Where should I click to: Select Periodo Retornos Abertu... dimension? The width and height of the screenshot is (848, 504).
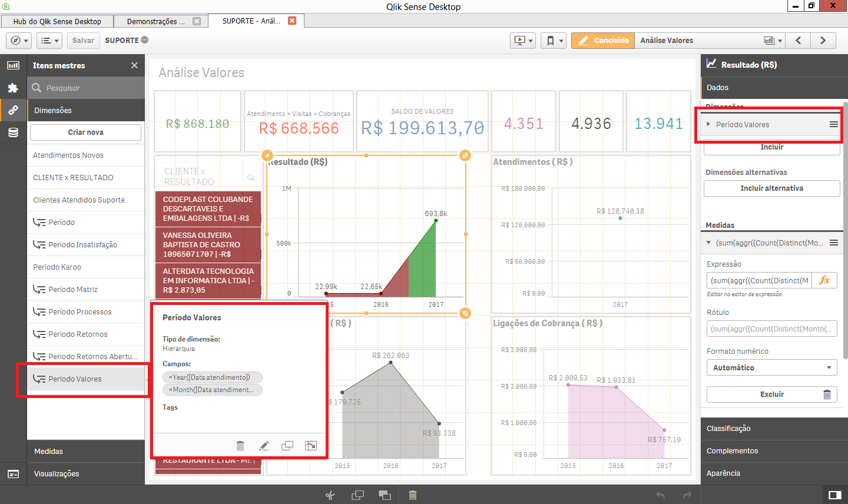click(86, 357)
